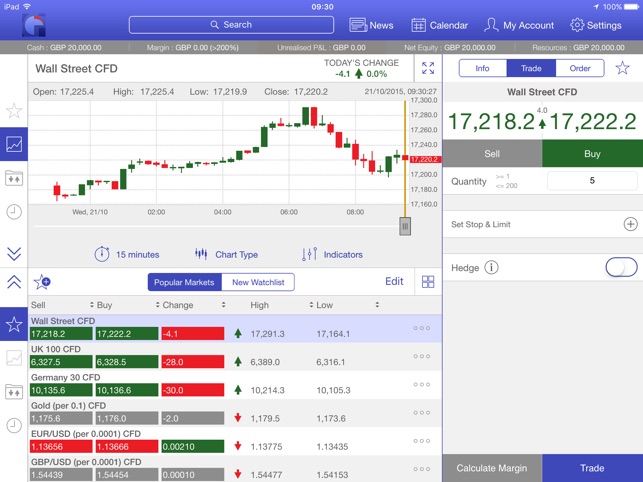Screen dimensions: 643x482
Task: Switch to Trade tab
Action: click(x=531, y=68)
